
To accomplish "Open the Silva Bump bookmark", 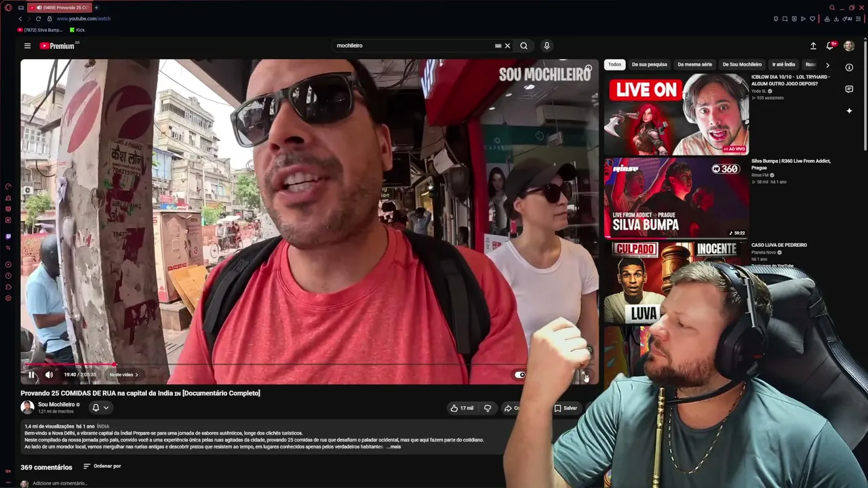I will point(40,30).
